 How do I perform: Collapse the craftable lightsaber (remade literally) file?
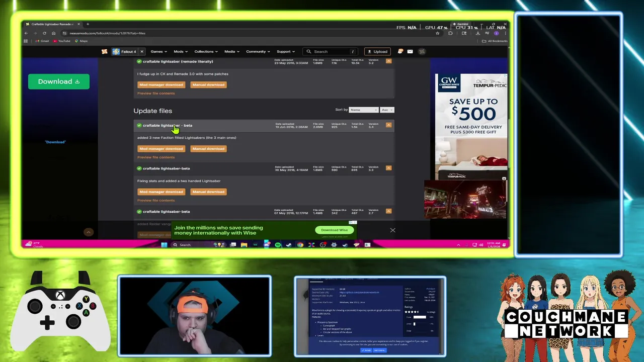[x=388, y=61]
